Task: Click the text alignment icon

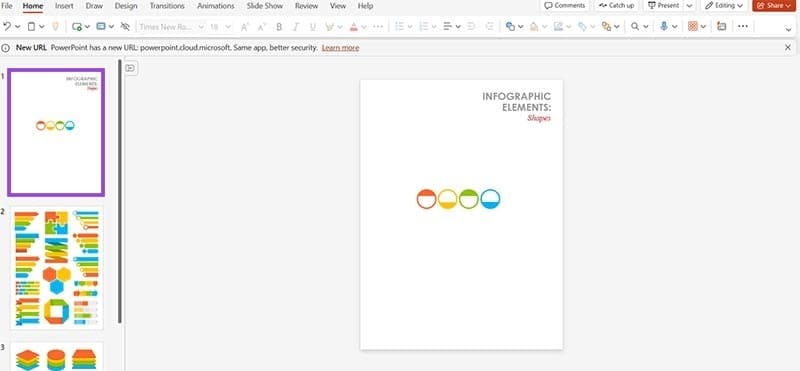Action: pos(447,27)
